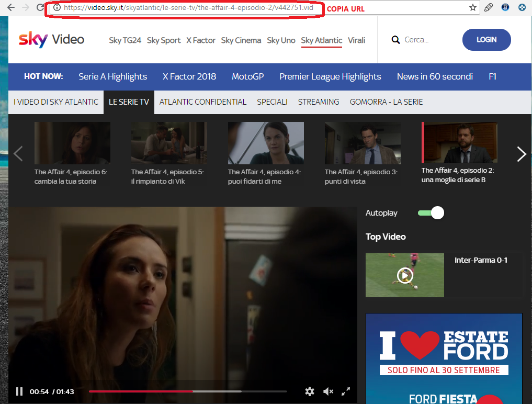The image size is (532, 404).
Task: Open F1 hot now link
Action: point(492,77)
